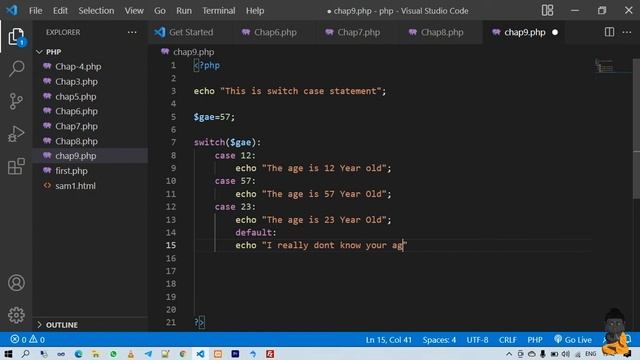The image size is (640, 360).
Task: Change language mode PHP in status bar
Action: (x=535, y=340)
